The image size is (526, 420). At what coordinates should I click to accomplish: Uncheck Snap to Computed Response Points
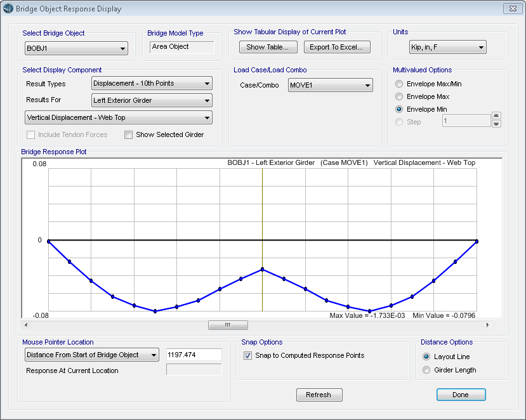(247, 355)
